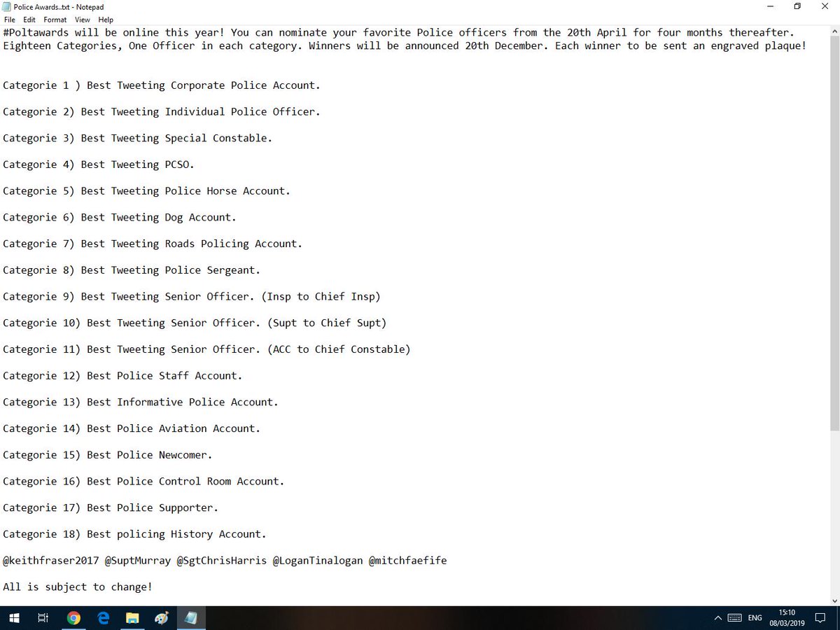
Task: Click the line 'Best Police Newcomer'
Action: [149, 455]
